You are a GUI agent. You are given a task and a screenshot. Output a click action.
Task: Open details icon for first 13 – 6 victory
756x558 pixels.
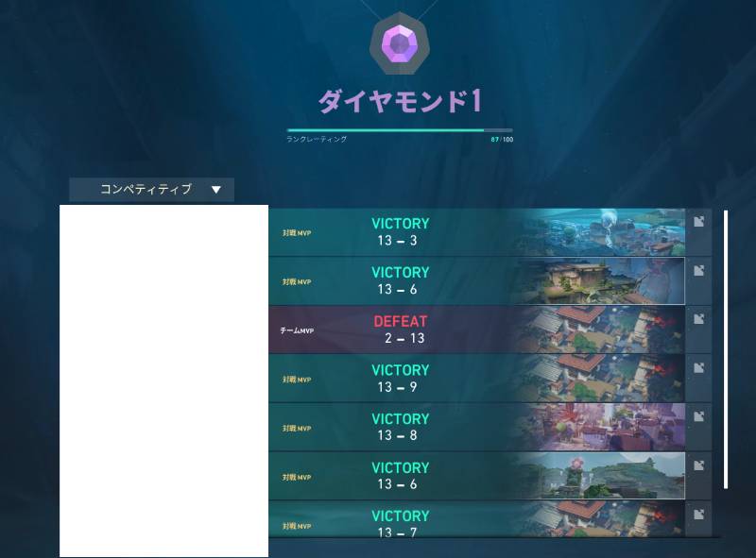point(698,271)
